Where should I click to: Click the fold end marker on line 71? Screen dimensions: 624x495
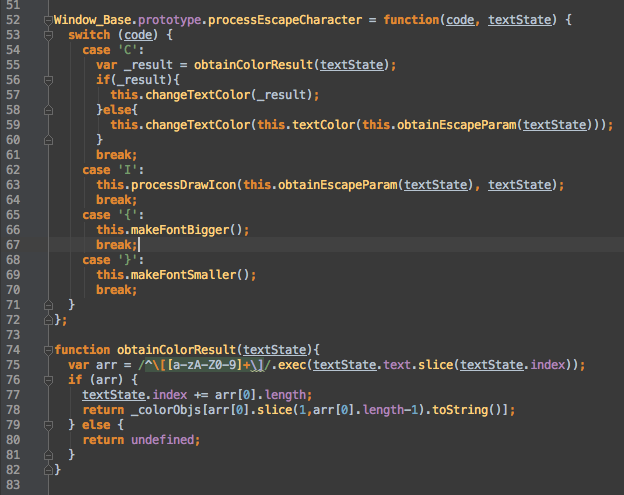click(x=48, y=305)
